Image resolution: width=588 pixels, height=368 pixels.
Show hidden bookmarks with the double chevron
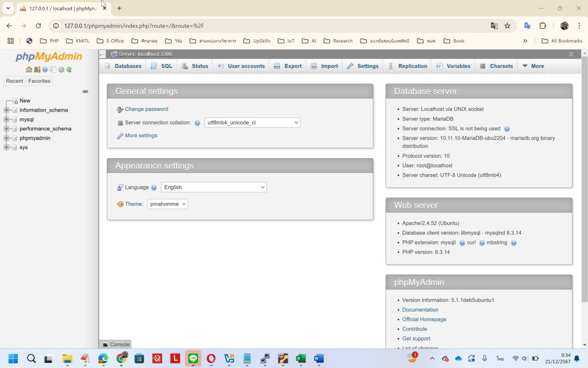coord(525,41)
